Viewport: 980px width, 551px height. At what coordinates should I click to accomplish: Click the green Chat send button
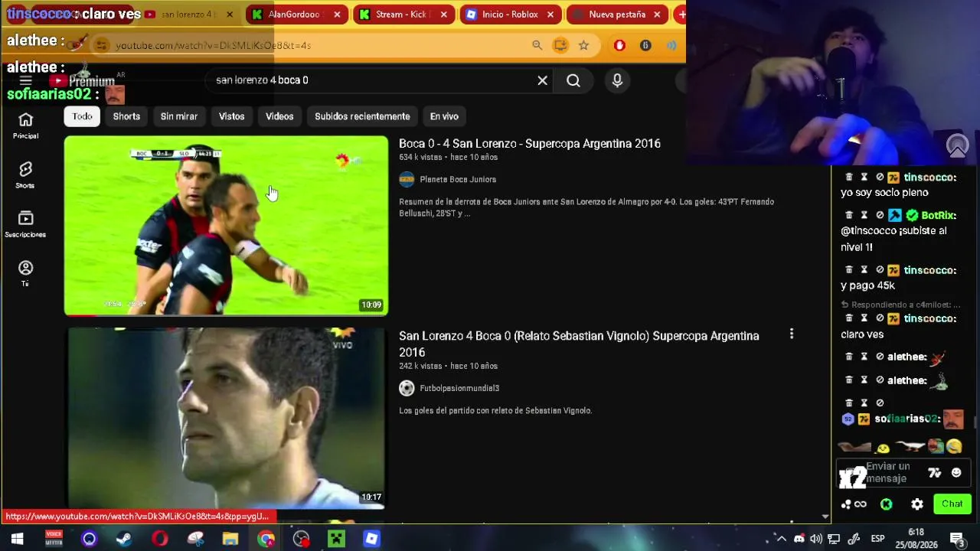tap(952, 504)
